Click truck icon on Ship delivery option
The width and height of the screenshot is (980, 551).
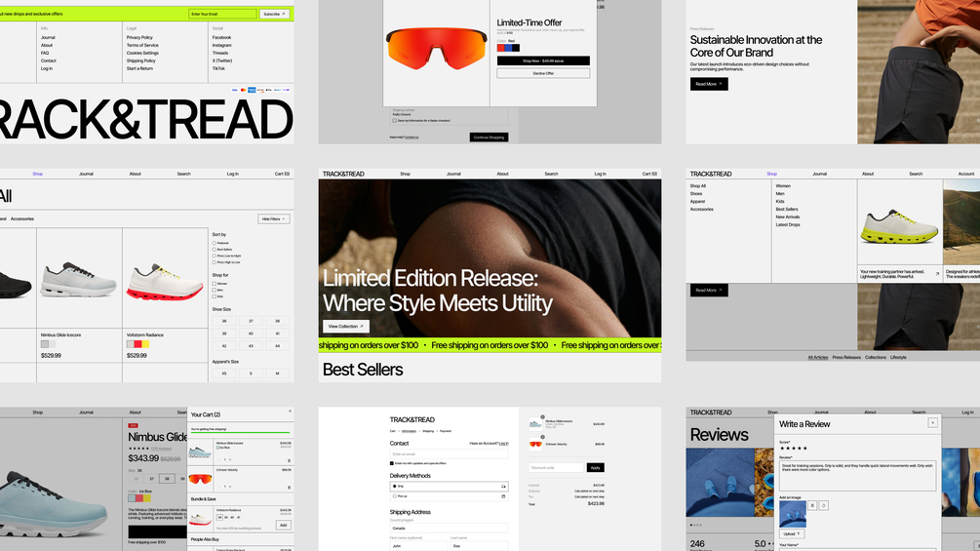(503, 486)
